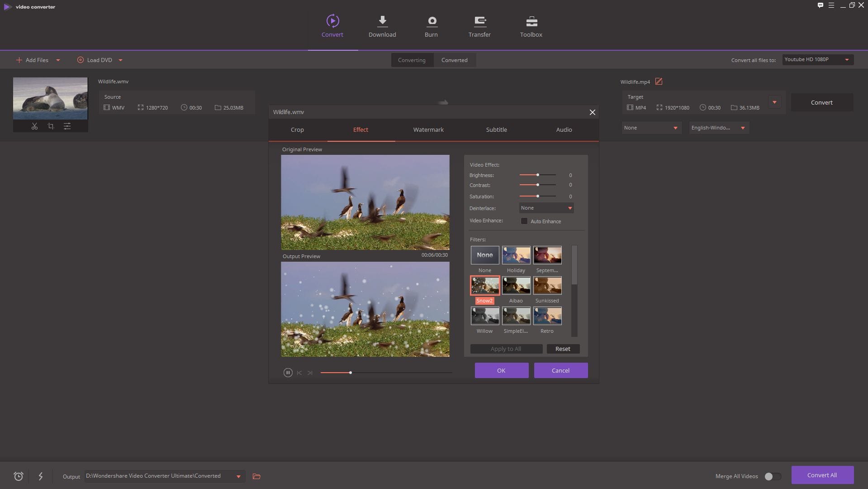Viewport: 868px width, 489px height.
Task: Open the Crop tool below the video thumbnail
Action: pos(51,126)
